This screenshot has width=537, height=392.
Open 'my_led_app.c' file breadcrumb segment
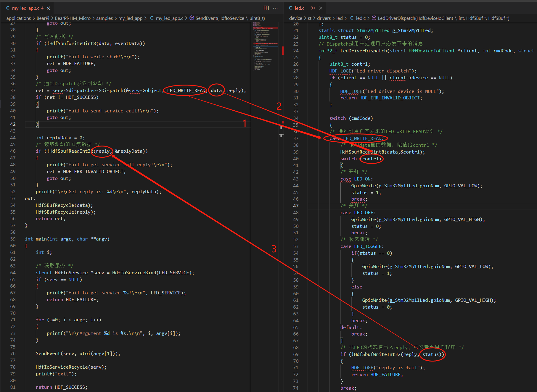pos(170,18)
